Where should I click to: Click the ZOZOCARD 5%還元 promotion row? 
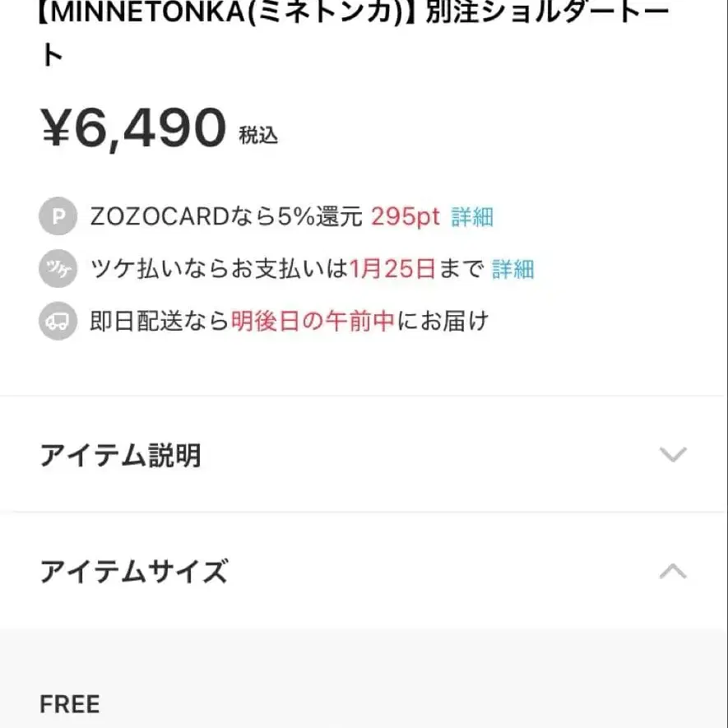[271, 216]
